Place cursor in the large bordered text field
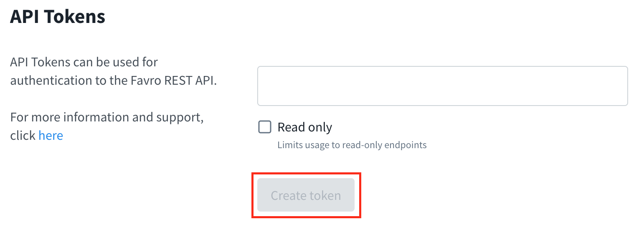Screen dimensions: 644x227 pos(442,86)
